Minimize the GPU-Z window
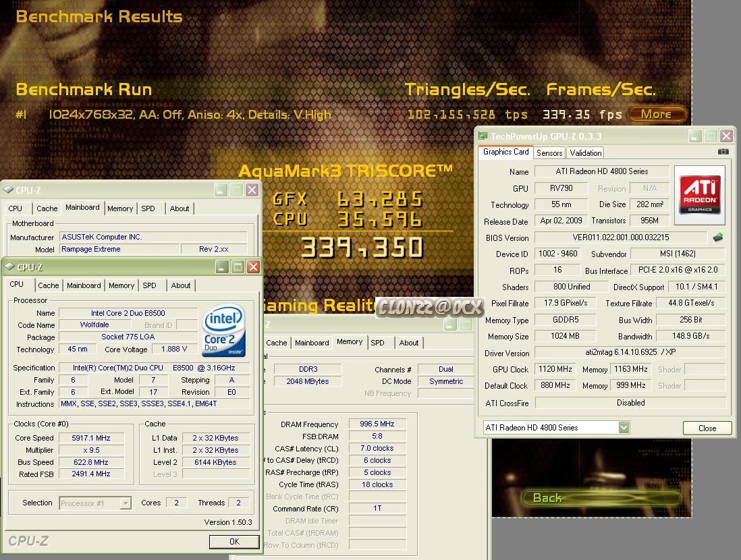Screen dimensions: 741x560 tap(694, 136)
